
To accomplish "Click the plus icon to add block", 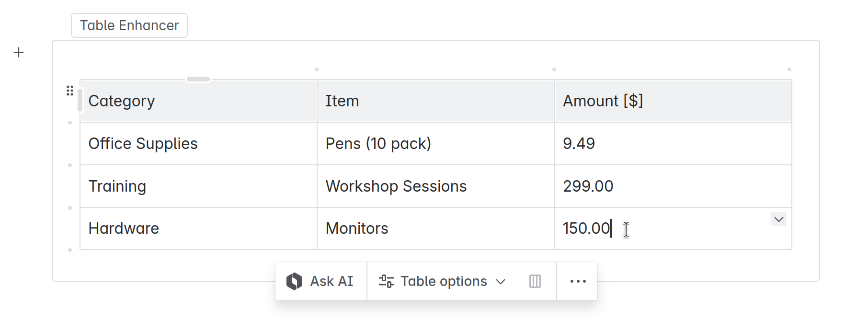I will point(19,52).
